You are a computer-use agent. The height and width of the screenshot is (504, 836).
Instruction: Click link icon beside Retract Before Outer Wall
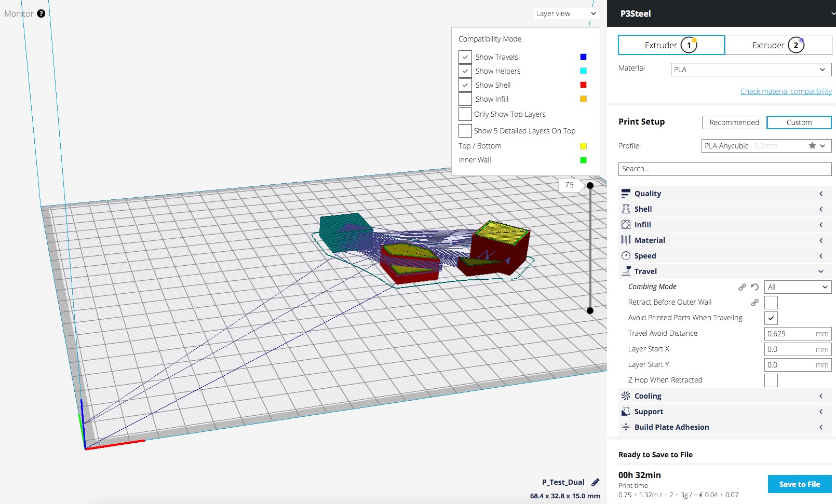tap(754, 302)
